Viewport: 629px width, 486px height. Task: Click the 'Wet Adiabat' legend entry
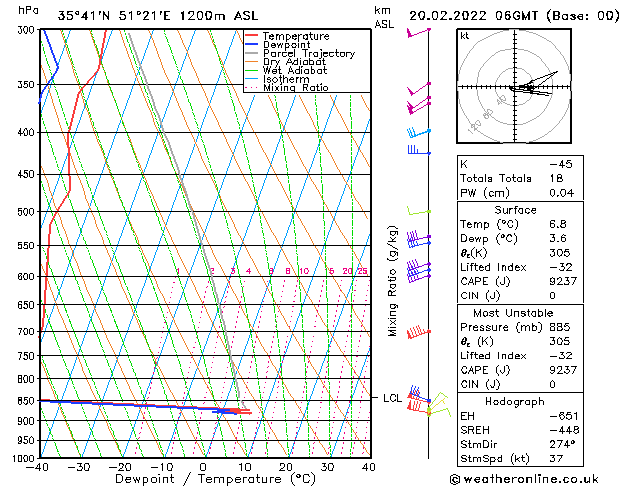pyautogui.click(x=295, y=71)
